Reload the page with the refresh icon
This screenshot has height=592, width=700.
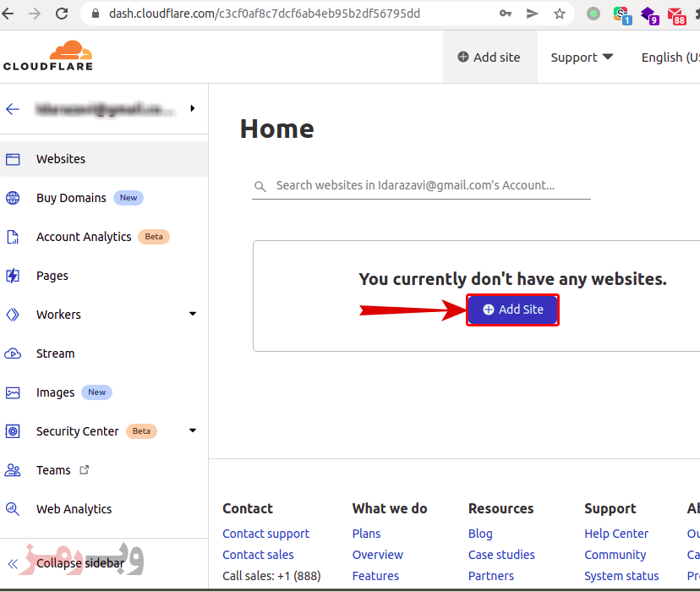[62, 14]
